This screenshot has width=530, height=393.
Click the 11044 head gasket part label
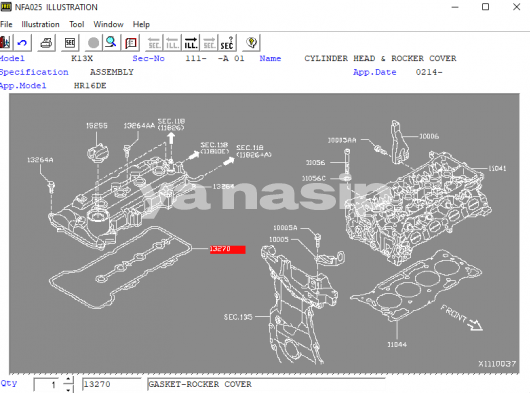[x=397, y=345]
